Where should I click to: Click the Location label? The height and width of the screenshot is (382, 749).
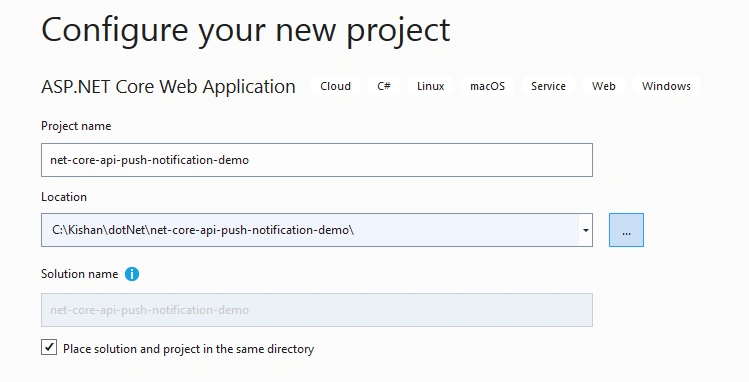[x=64, y=197]
